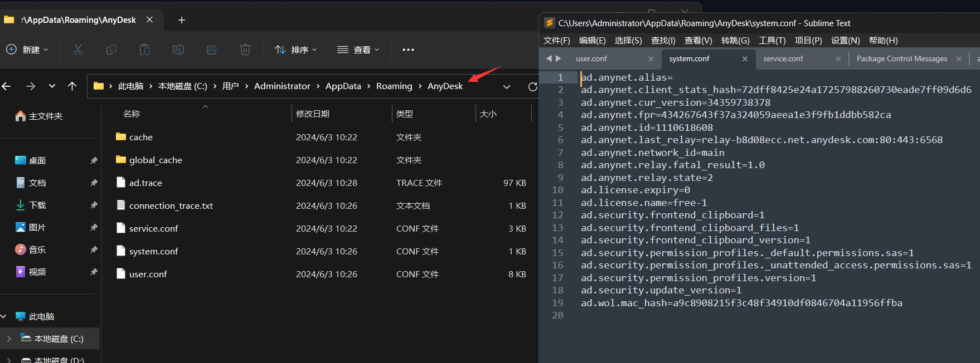Click 本地磁盘 (C:) breadcrumb segment

[182, 86]
